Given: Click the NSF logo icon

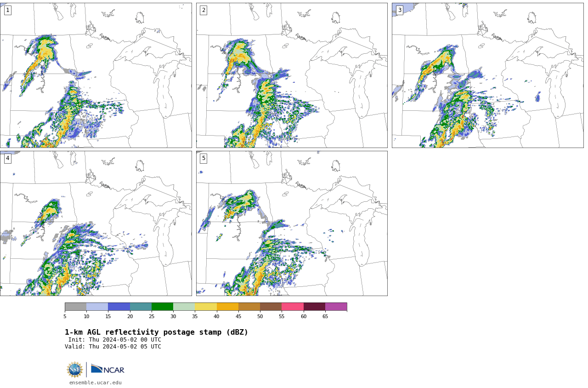Looking at the screenshot, I should tap(75, 369).
